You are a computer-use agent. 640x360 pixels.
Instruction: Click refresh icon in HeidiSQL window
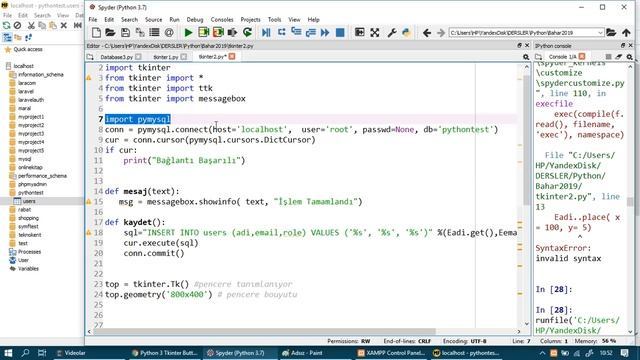pyautogui.click(x=6, y=25)
